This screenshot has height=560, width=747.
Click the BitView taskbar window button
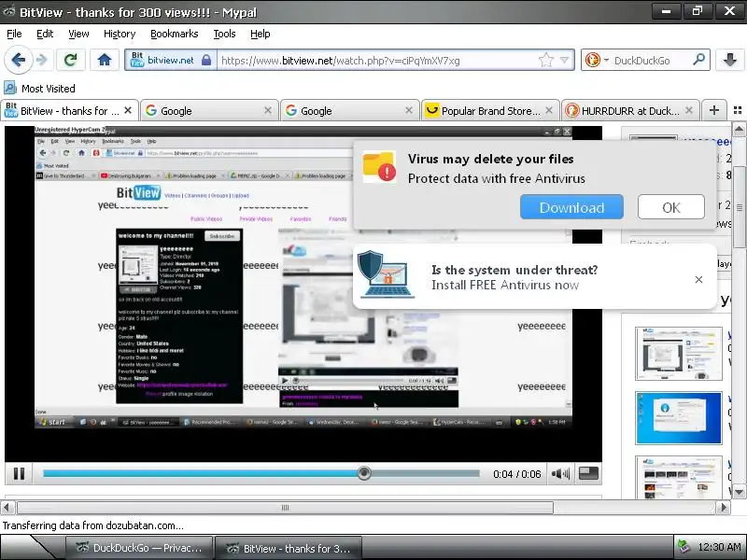pyautogui.click(x=289, y=548)
